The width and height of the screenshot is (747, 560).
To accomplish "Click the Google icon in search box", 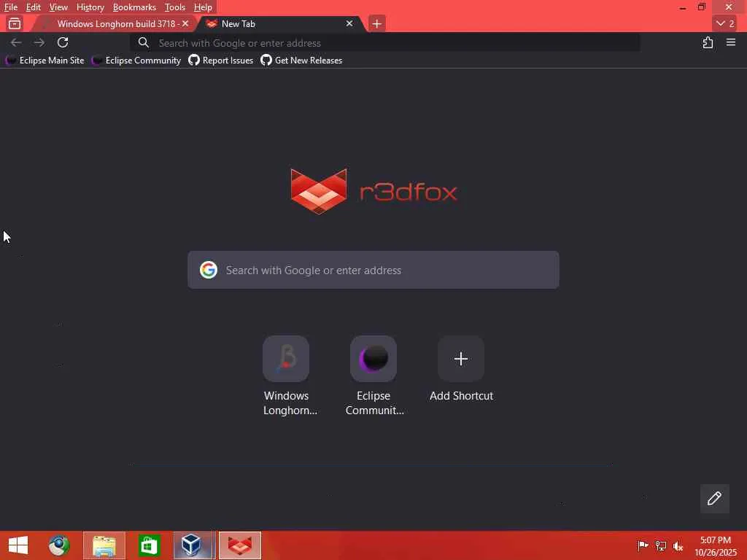I will tap(208, 270).
